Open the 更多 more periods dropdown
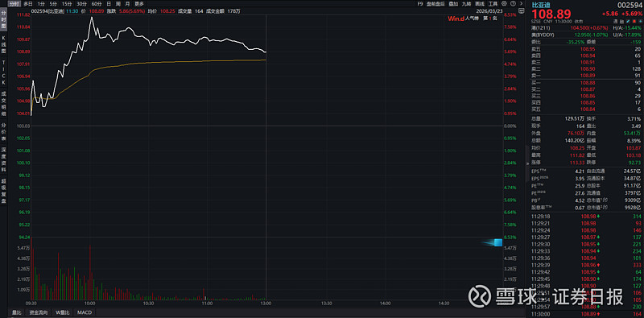Viewport: 644px width, 318px height. (x=139, y=4)
